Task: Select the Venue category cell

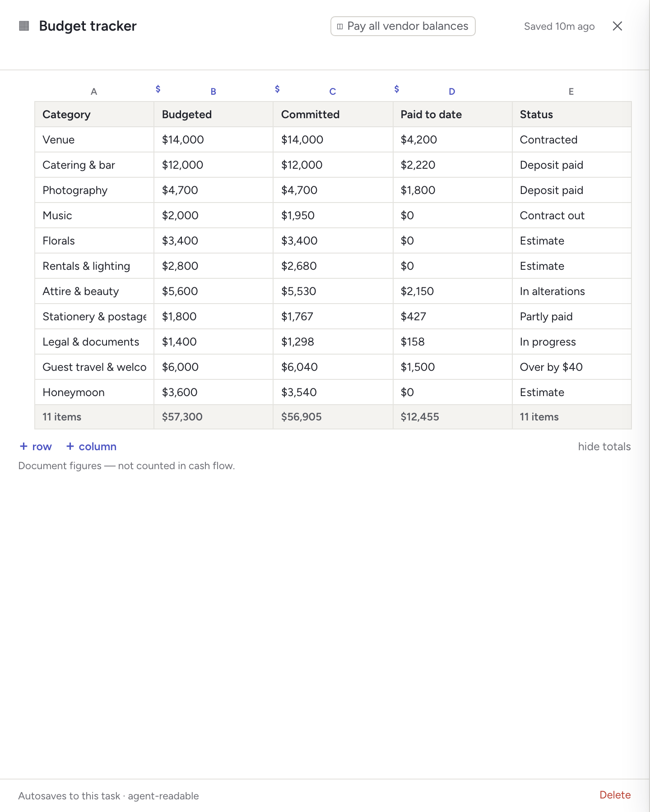Action: click(94, 140)
